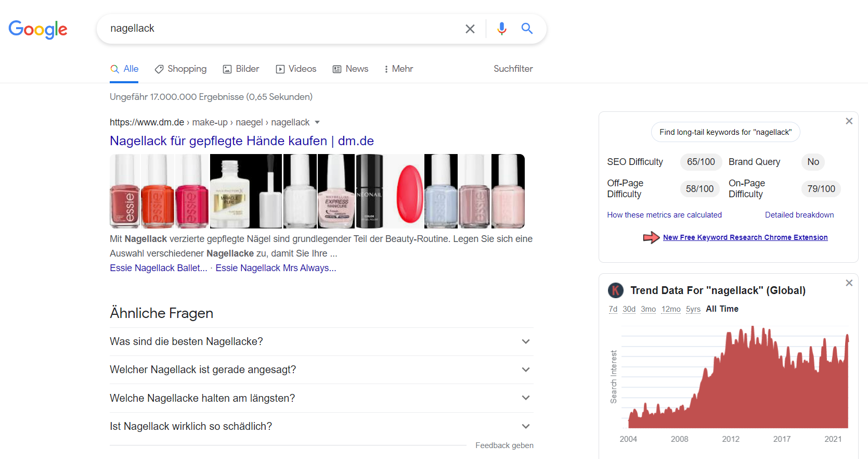868x459 pixels.
Task: Select 3mo trend range
Action: point(649,309)
